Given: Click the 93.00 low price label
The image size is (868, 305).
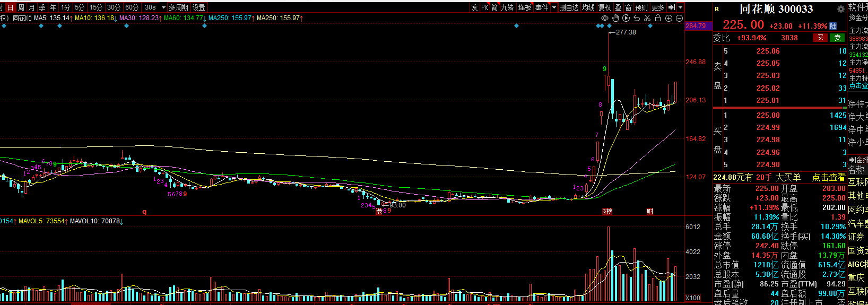Looking at the screenshot, I should pos(397,205).
